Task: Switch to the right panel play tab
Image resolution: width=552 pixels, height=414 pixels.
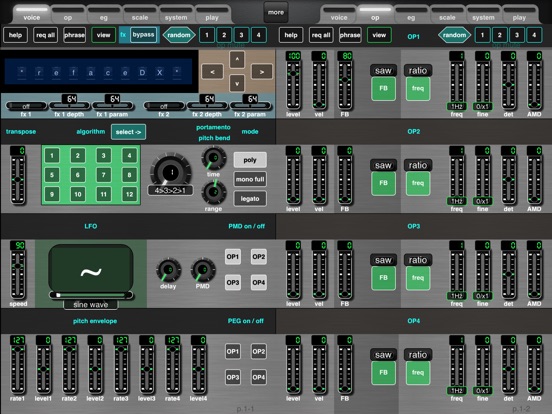Action: 519,15
